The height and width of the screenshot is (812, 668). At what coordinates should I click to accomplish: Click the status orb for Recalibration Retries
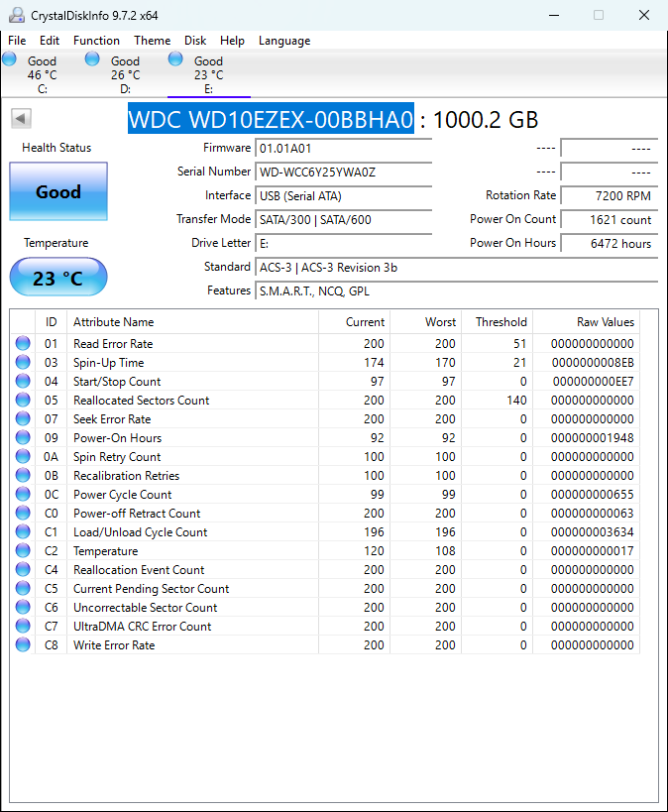coord(23,475)
